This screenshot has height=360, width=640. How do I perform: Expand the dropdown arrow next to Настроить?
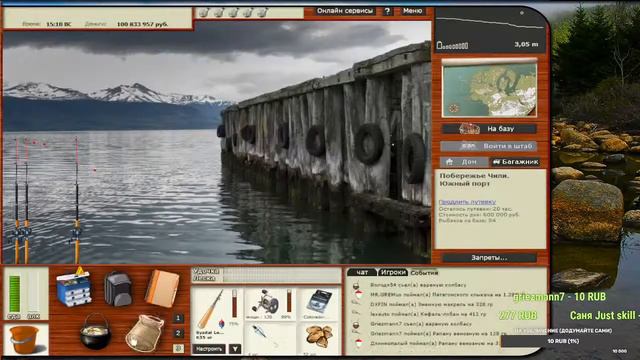click(235, 349)
